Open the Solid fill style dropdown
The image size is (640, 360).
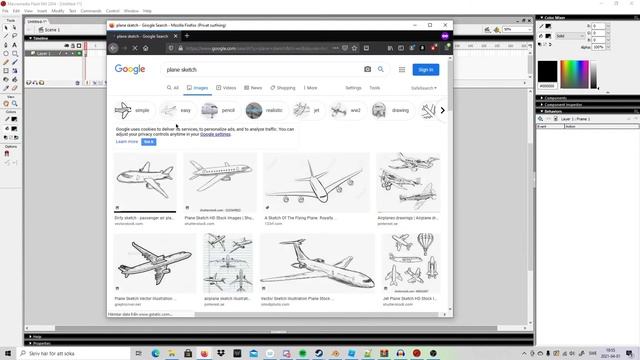[570, 36]
